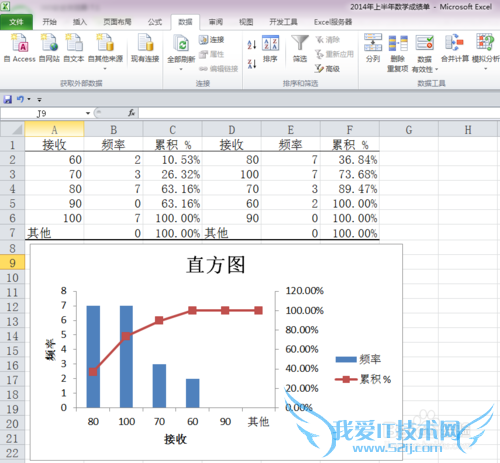Select cell F3 with 73.68%
This screenshot has height=463, width=500.
(x=350, y=174)
